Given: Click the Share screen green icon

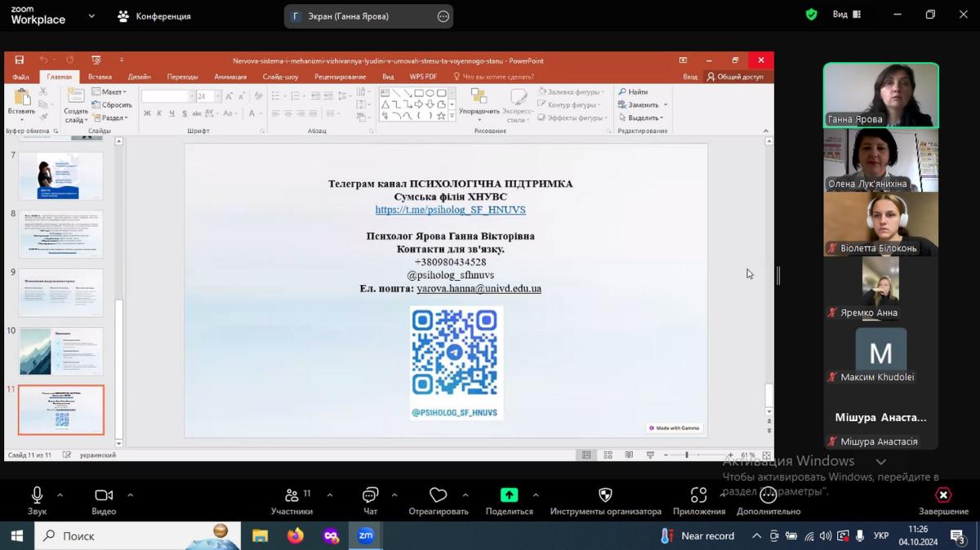Looking at the screenshot, I should coord(509,495).
